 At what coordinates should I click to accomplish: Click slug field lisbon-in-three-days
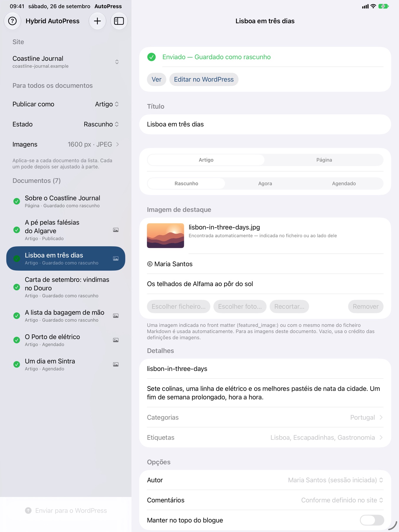click(265, 369)
